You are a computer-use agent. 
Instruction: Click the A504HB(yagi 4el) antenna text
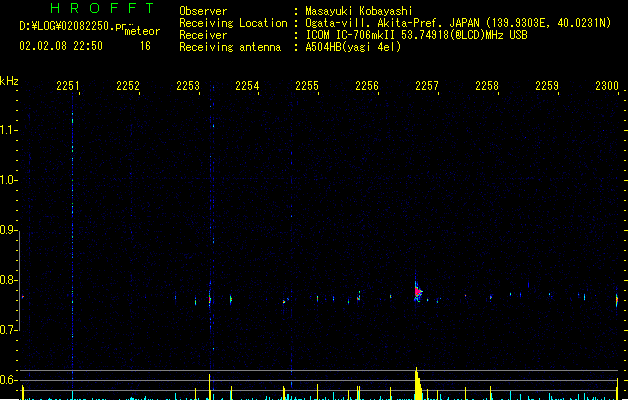click(353, 47)
